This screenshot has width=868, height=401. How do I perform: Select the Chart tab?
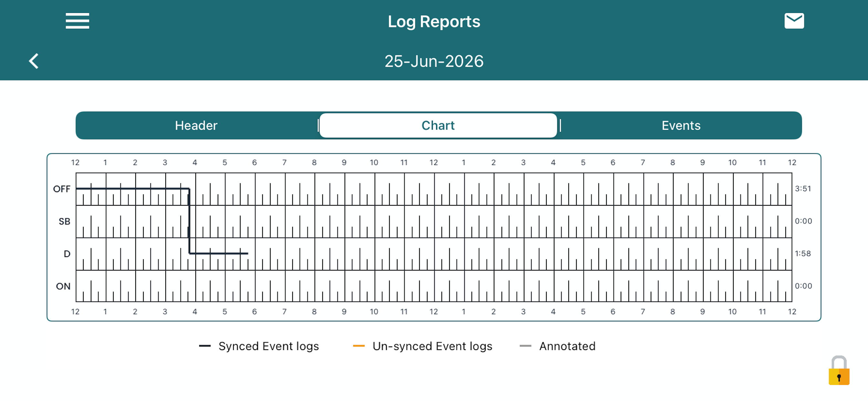tap(438, 126)
